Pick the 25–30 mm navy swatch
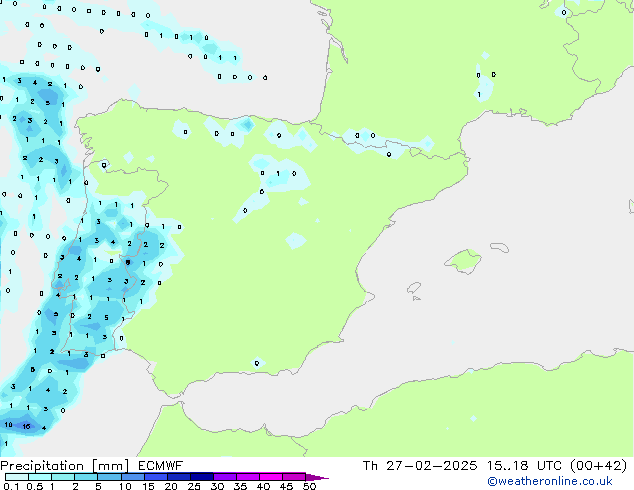Screen dimensions: 634x490 click(202, 477)
